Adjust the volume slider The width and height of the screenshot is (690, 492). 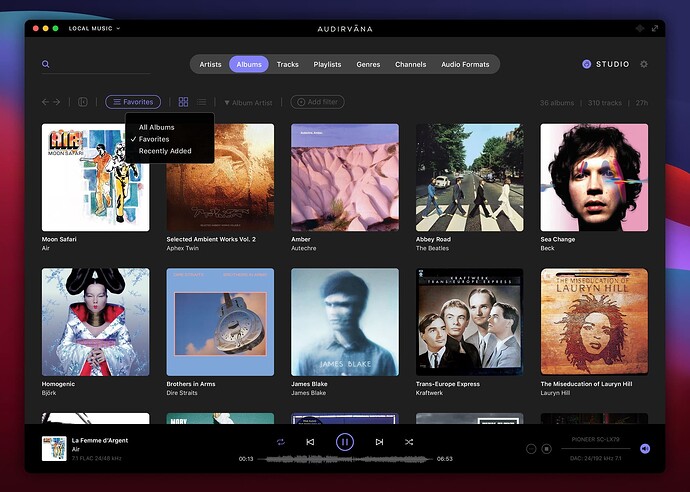(x=596, y=448)
